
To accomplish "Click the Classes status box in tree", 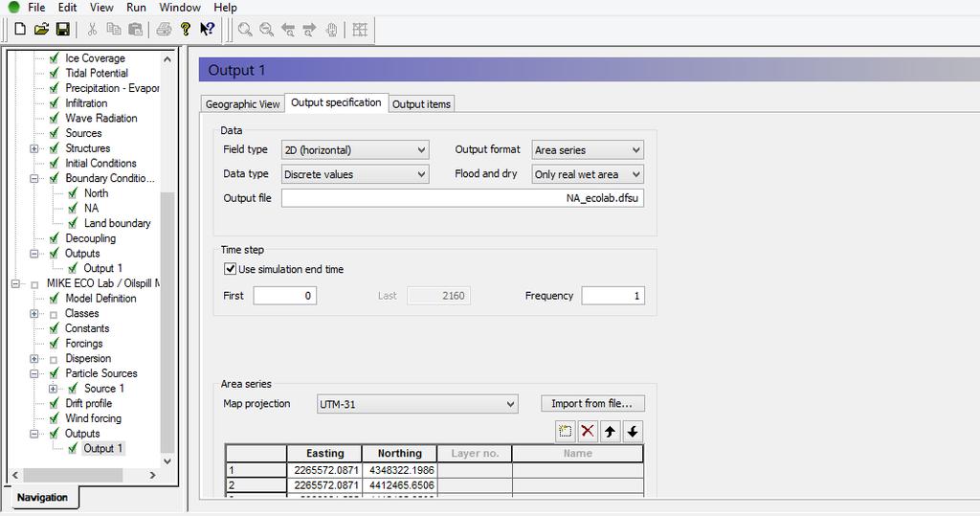I will point(54,314).
